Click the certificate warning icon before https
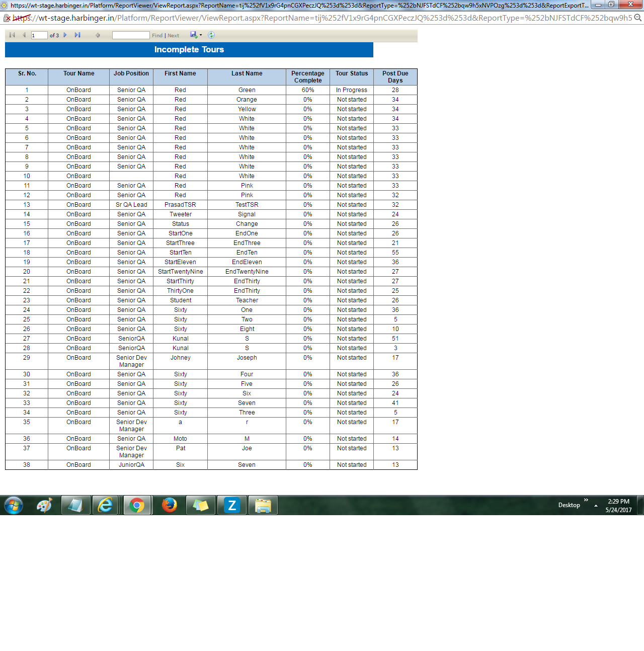Screen dimensions: 644x651 [7, 18]
